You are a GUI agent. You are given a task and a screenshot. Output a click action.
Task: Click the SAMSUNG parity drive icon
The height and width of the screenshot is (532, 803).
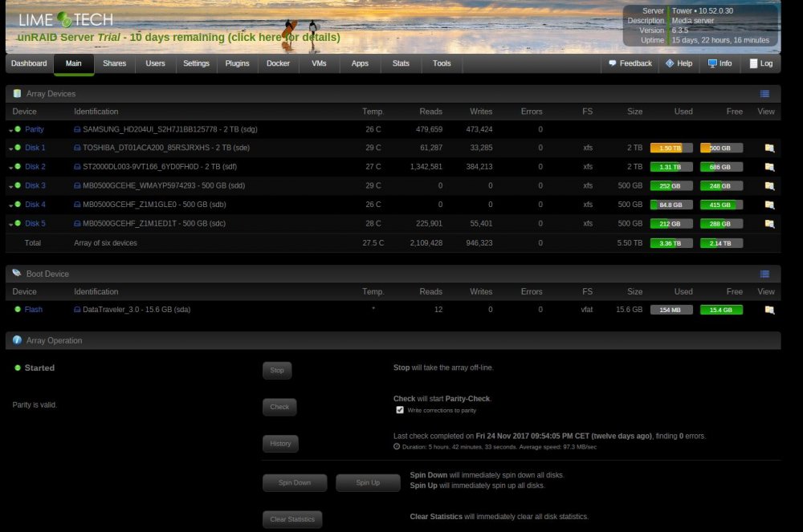77,129
